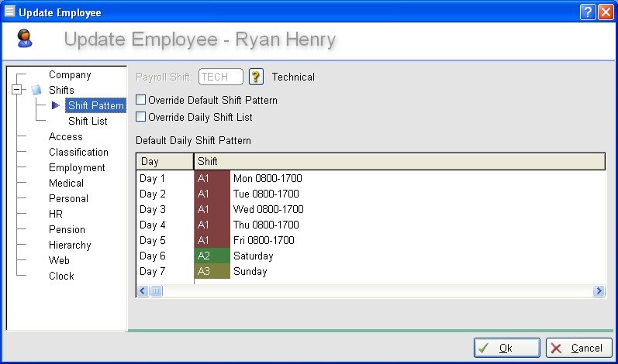Open the Employment section
The width and height of the screenshot is (618, 364).
coord(77,167)
